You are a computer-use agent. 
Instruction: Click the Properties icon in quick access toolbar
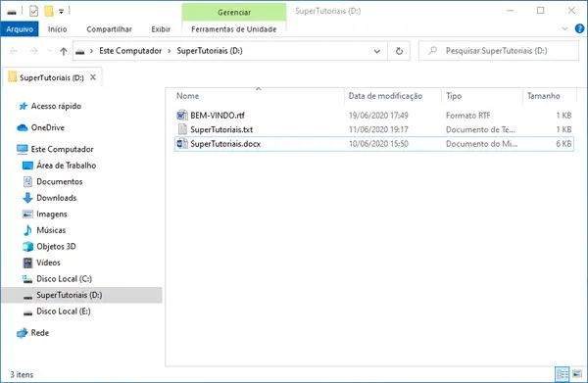(33, 11)
